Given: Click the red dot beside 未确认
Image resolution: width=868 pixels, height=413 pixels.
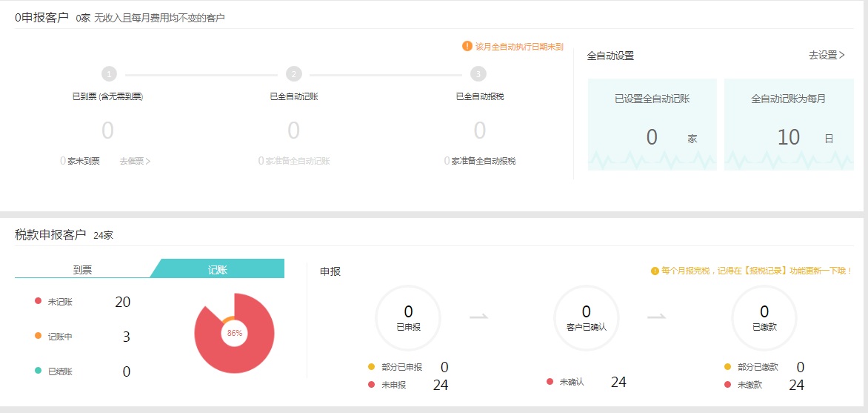Looking at the screenshot, I should [550, 381].
